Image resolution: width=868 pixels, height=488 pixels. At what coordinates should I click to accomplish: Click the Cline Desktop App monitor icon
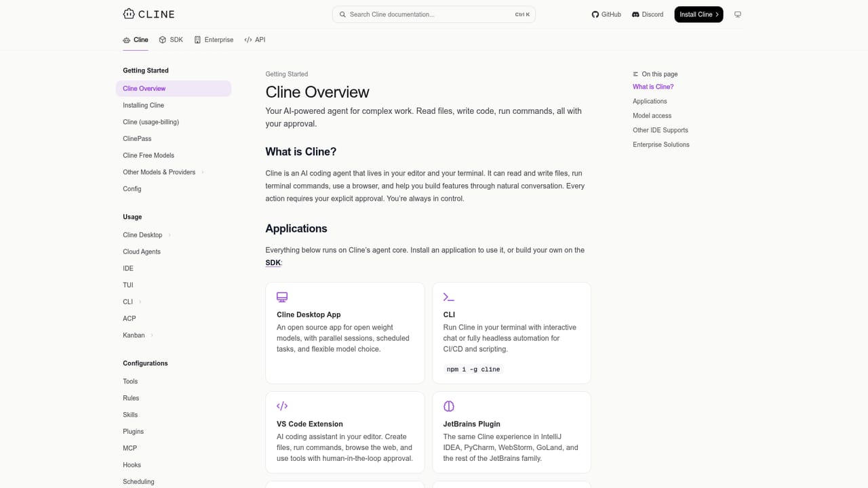coord(282,297)
